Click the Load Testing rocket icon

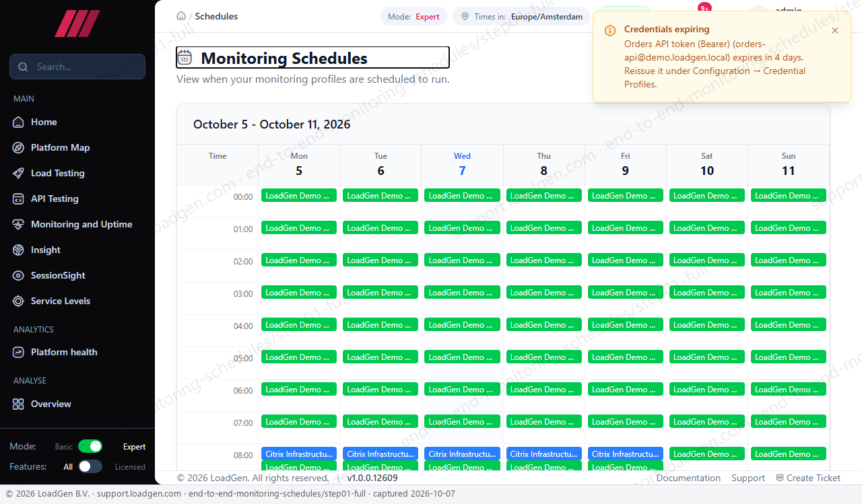point(18,173)
